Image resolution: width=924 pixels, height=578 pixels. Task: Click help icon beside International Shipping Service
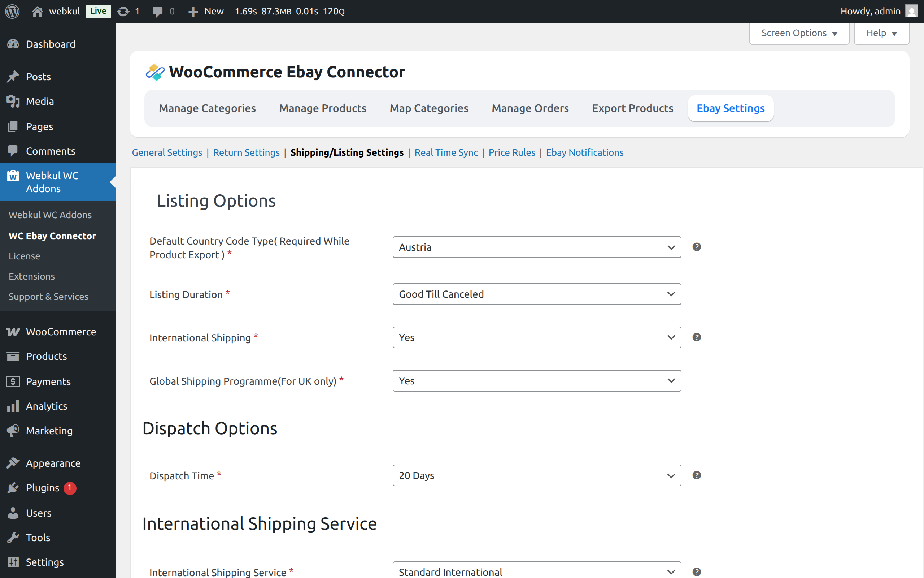697,572
